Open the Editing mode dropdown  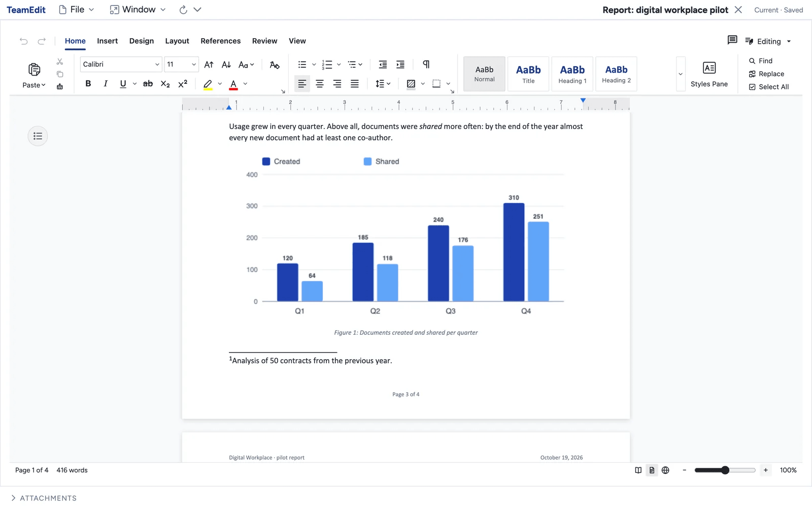click(768, 41)
